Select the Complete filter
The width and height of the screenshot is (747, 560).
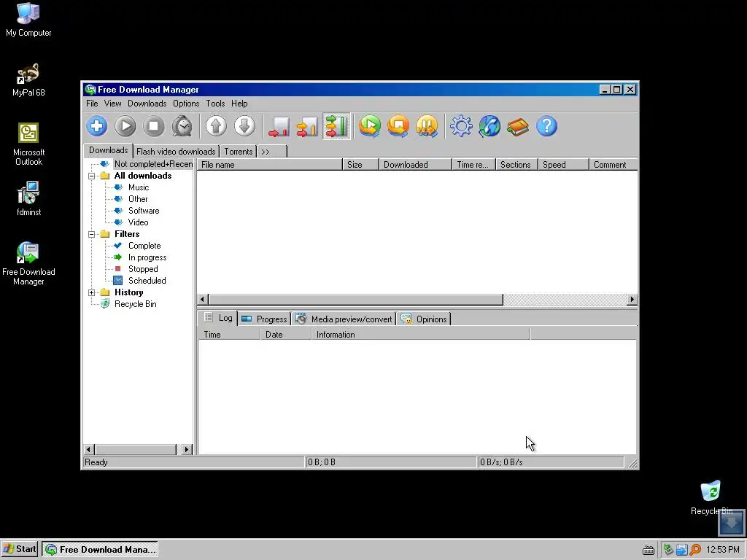(x=144, y=246)
